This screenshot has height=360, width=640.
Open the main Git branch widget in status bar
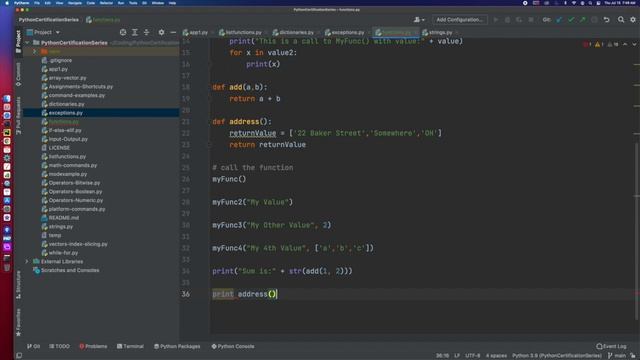[x=617, y=356]
